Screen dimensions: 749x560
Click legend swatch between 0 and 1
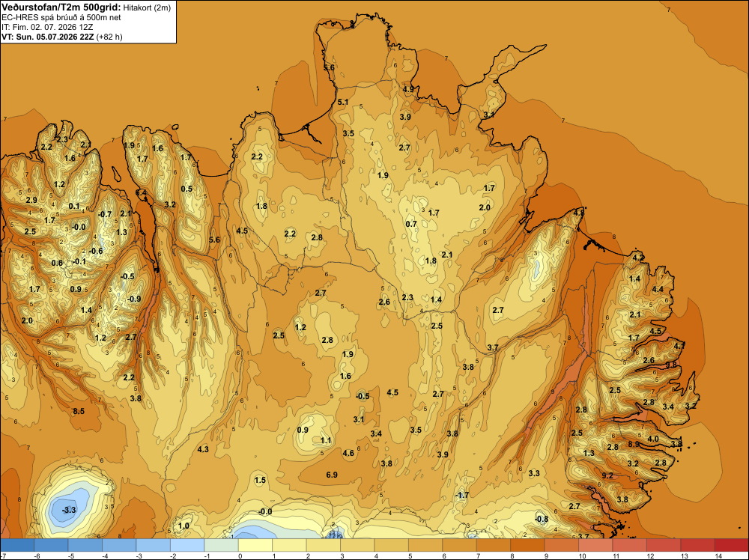click(255, 545)
